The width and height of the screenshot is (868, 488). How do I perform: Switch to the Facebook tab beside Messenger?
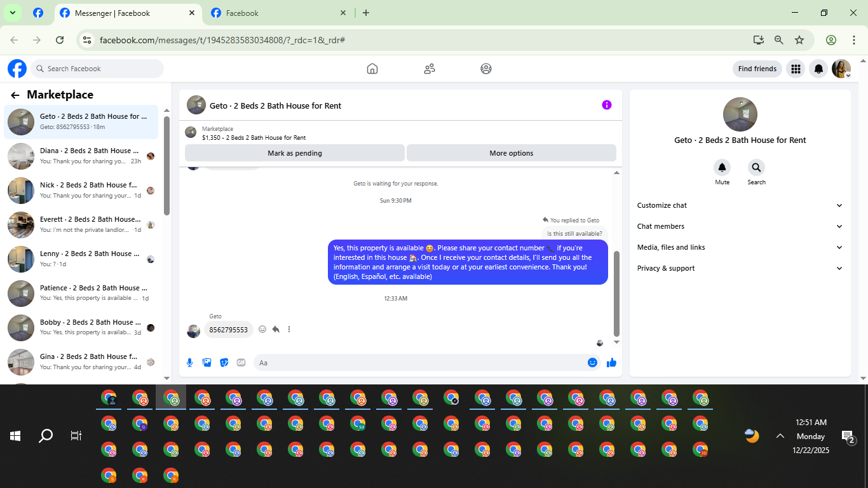point(280,13)
